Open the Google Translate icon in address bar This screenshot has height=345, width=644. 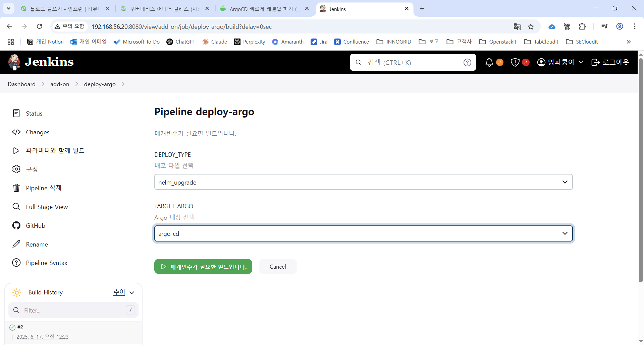517,27
